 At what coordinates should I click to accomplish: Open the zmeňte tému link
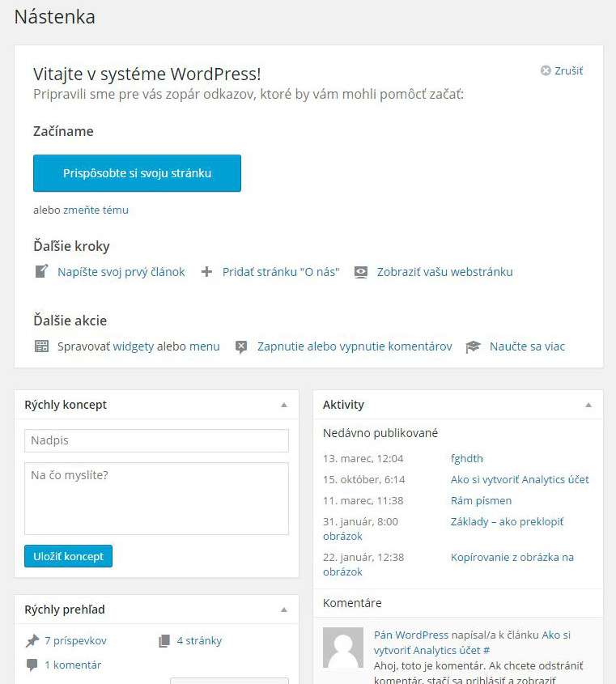click(x=96, y=210)
